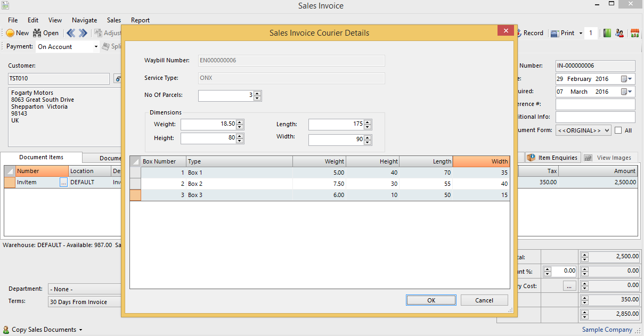Screen dimensions: 644x336
Task: Go to next record with right double-arrow
Action: click(x=83, y=33)
